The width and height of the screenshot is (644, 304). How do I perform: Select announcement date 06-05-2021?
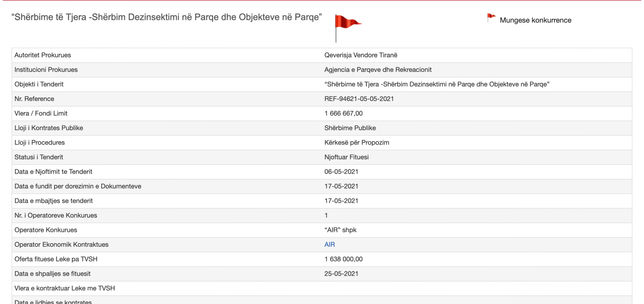pos(341,172)
